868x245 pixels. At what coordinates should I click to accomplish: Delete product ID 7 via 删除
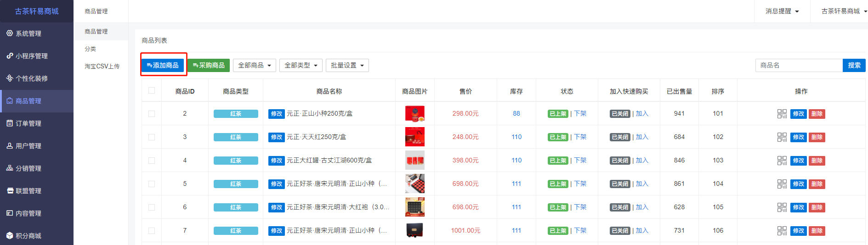pyautogui.click(x=817, y=231)
